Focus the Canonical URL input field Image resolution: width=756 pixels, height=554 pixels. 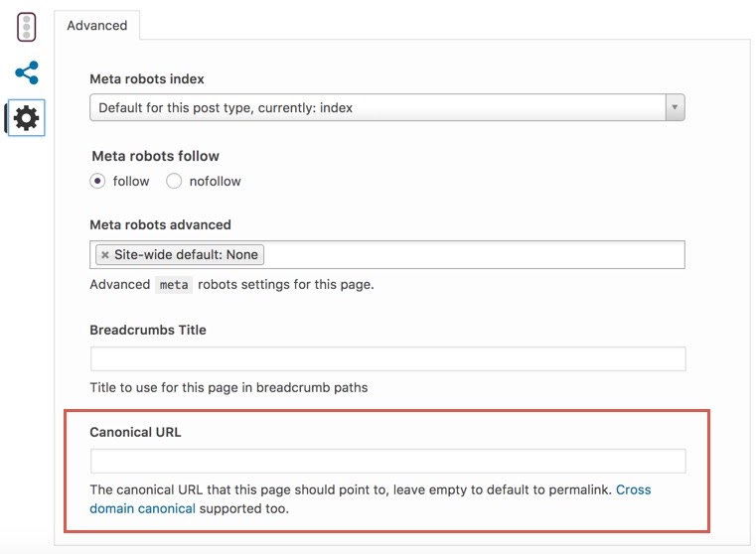388,462
